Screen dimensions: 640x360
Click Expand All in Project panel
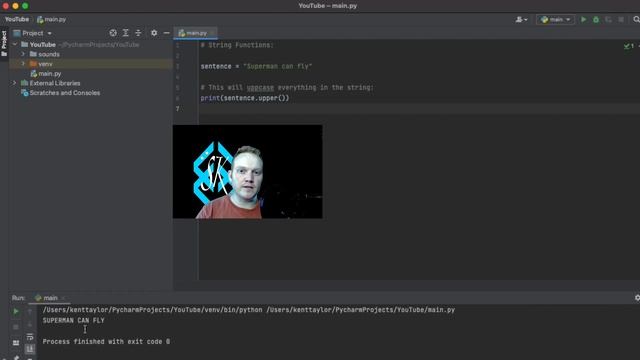pyautogui.click(x=126, y=33)
